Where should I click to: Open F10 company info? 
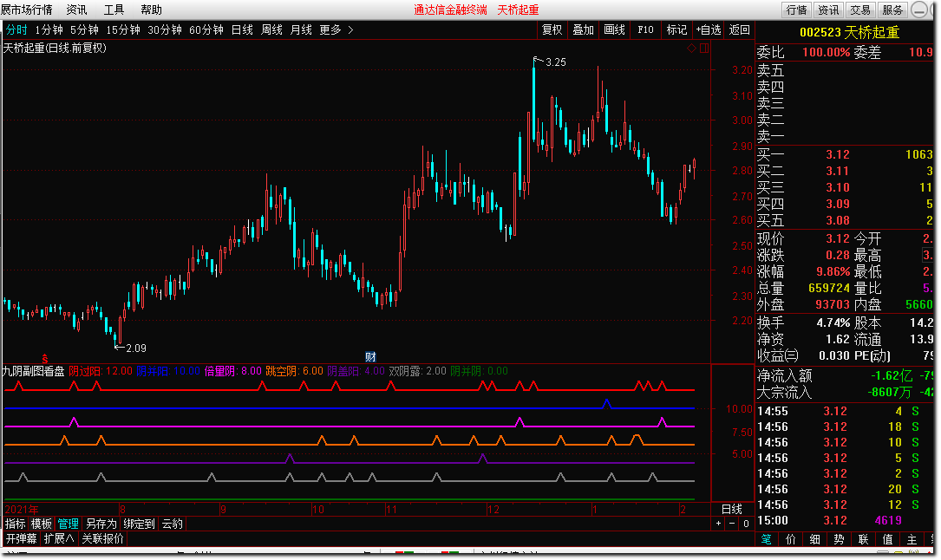click(645, 29)
